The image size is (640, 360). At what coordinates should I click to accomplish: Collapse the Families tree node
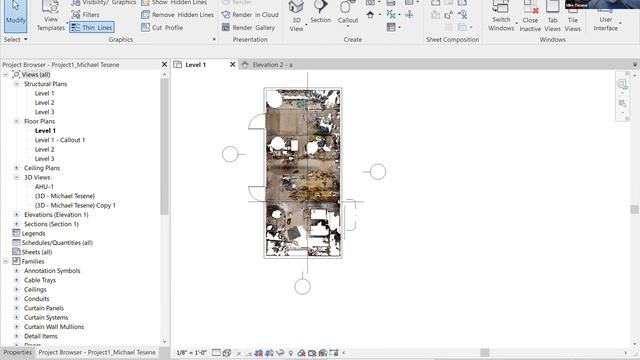[6, 261]
